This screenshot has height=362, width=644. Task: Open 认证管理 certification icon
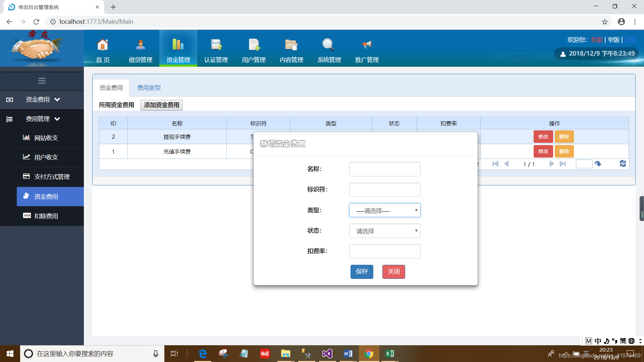(x=216, y=45)
